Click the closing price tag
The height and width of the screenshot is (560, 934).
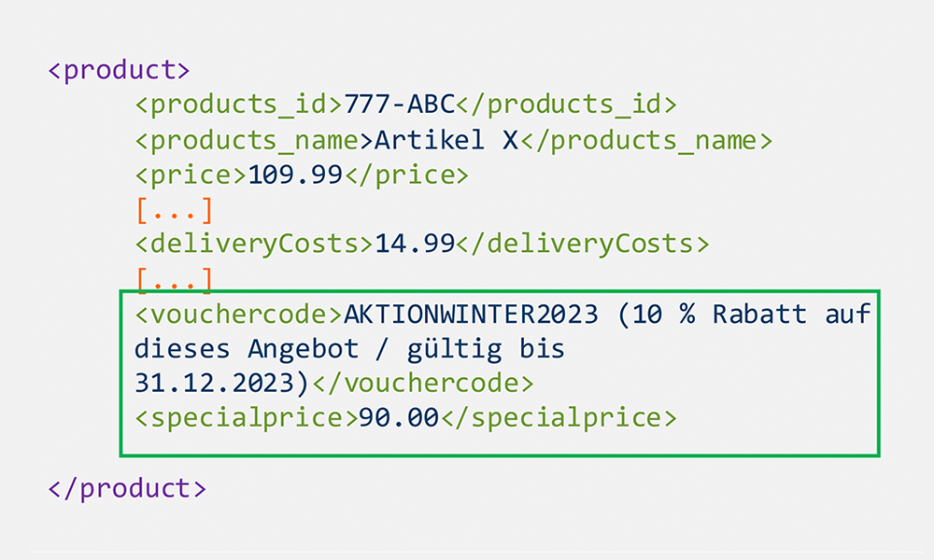click(406, 176)
